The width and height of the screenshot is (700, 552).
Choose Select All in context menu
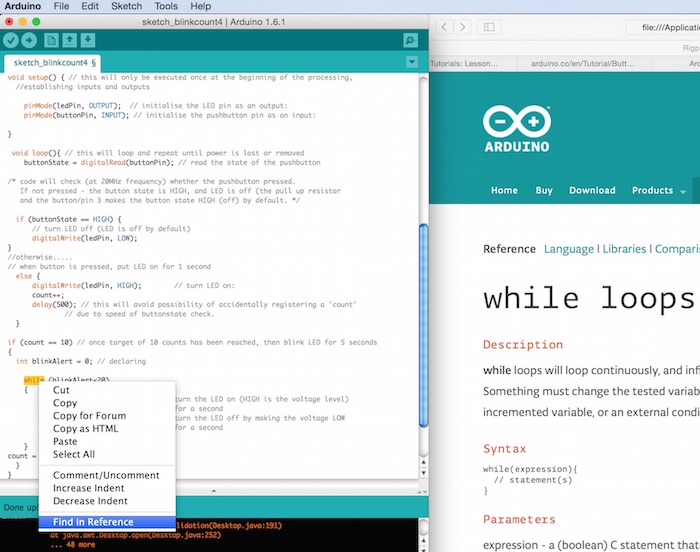click(107, 454)
